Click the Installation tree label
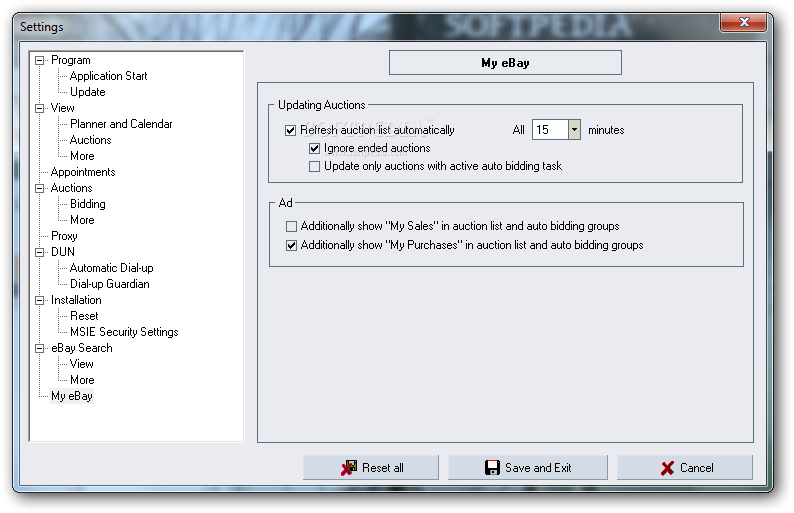794x513 pixels. [76, 300]
